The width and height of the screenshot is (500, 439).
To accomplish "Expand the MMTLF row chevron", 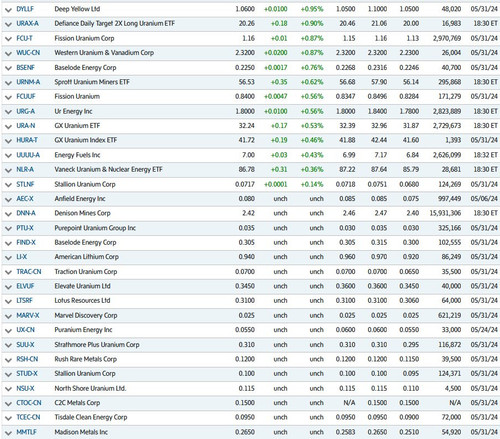I will (9, 433).
